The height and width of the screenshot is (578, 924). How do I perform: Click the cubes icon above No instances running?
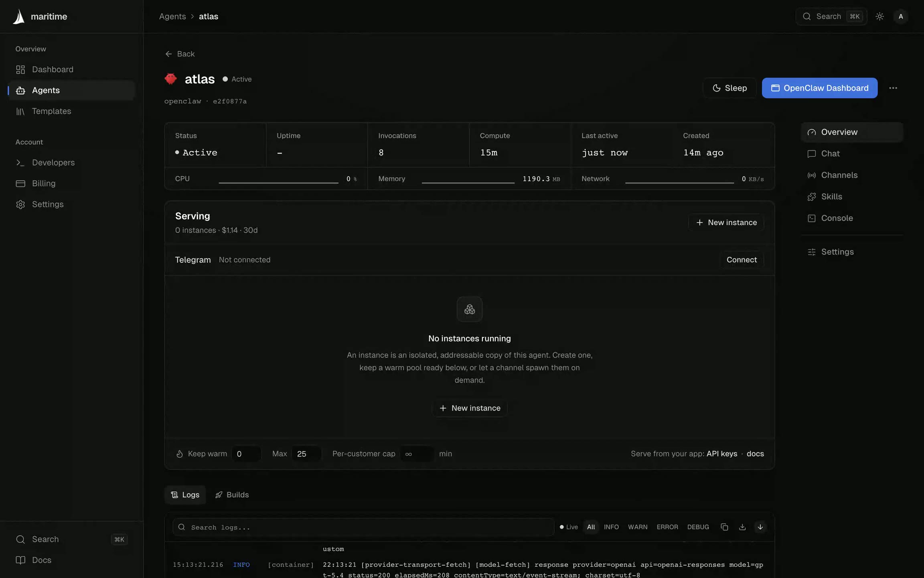(470, 309)
